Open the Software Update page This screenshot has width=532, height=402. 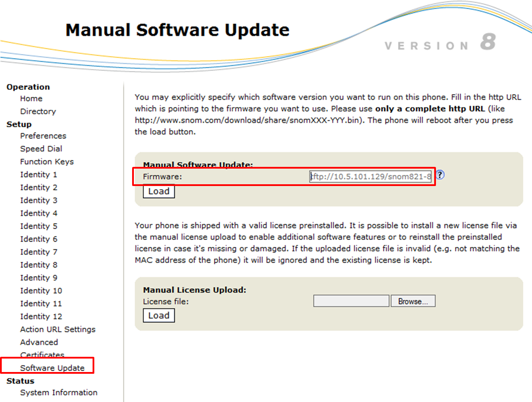(52, 368)
